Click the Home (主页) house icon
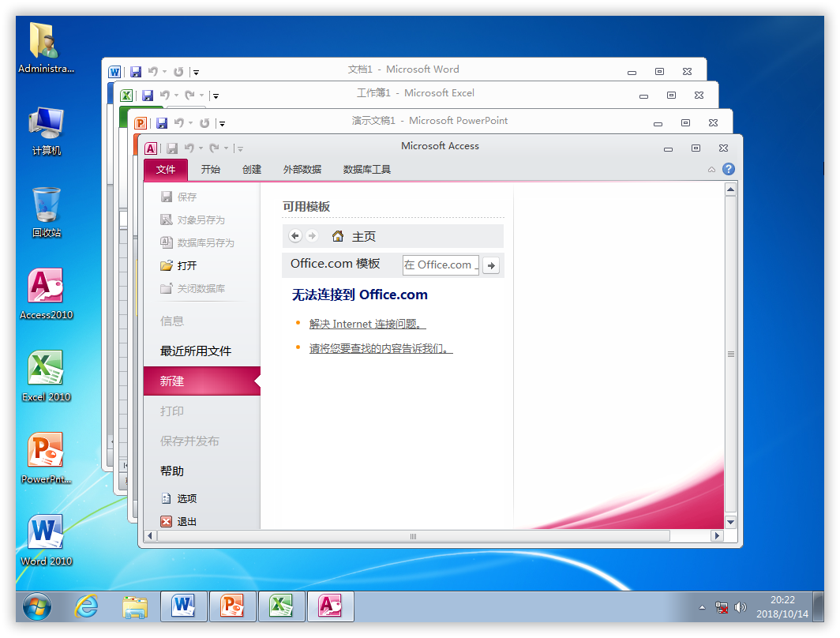 click(x=338, y=236)
